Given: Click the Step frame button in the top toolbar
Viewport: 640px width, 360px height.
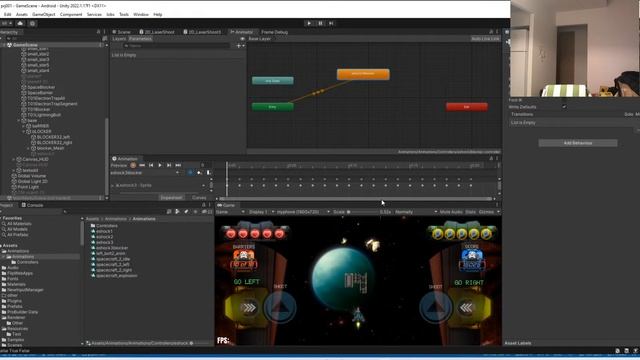Looking at the screenshot, I should pos(331,23).
